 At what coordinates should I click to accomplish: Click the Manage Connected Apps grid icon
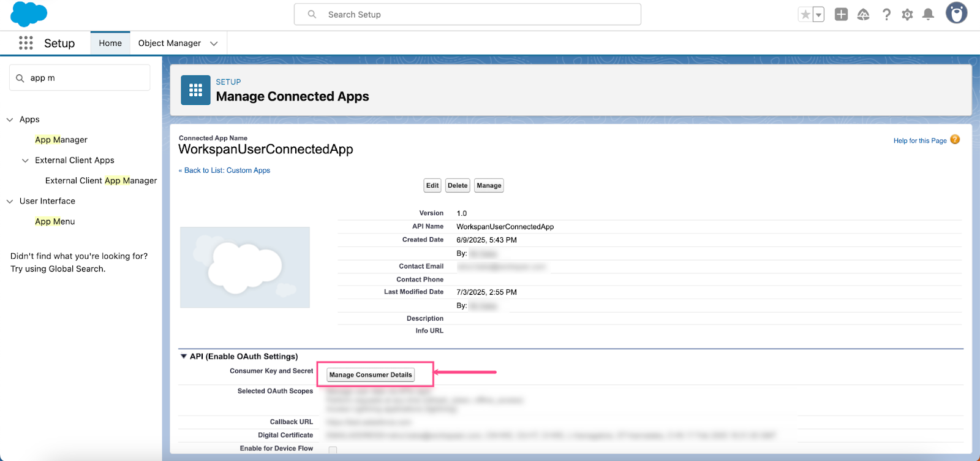(x=195, y=90)
